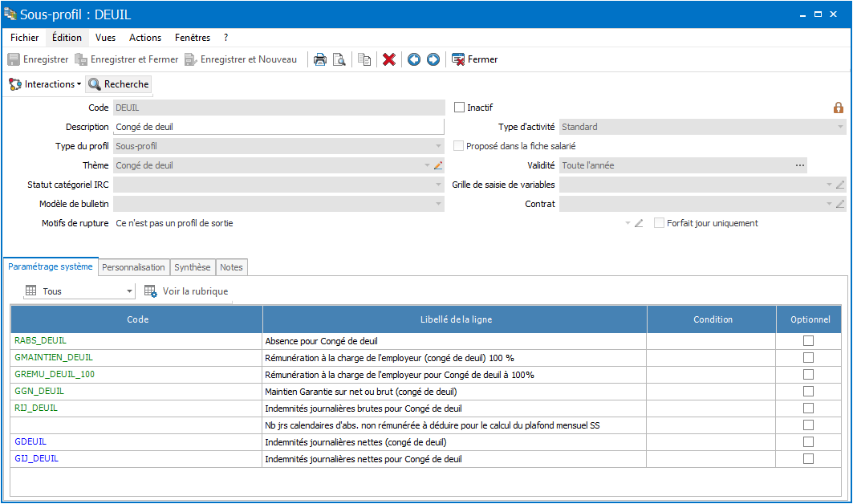Check Optionnel for GDEUIL row
The width and height of the screenshot is (853, 504).
pyautogui.click(x=808, y=442)
